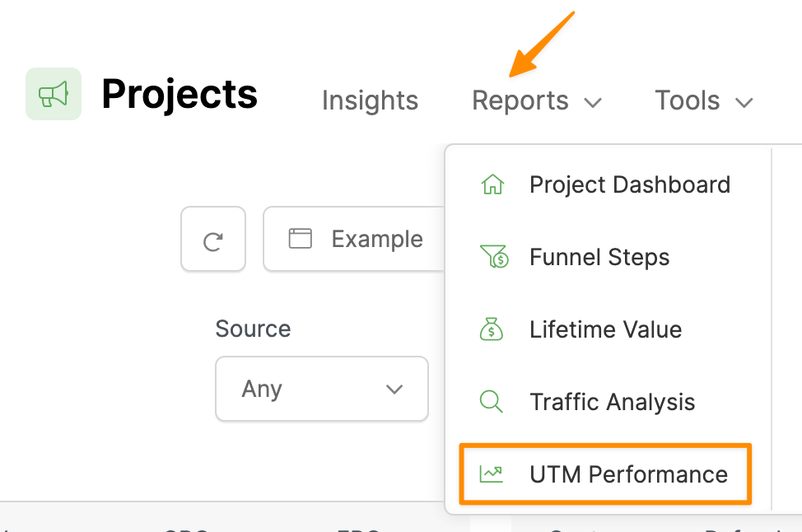
Task: Click the money bag Lifetime Value icon
Action: pos(492,329)
